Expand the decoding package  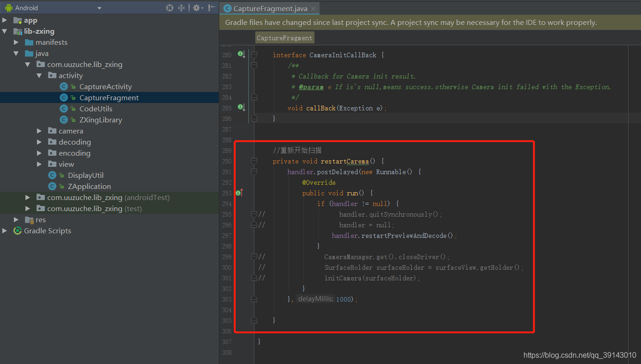click(x=39, y=142)
